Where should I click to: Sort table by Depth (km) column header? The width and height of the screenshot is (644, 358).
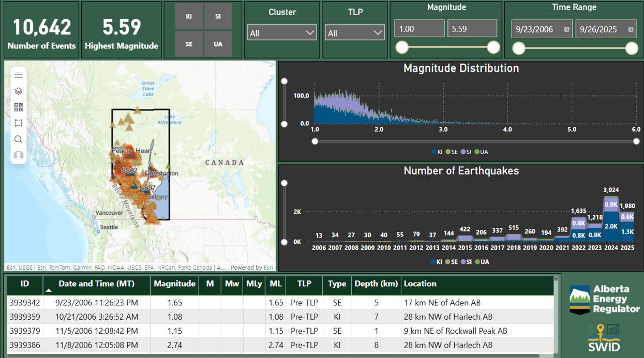coord(376,284)
